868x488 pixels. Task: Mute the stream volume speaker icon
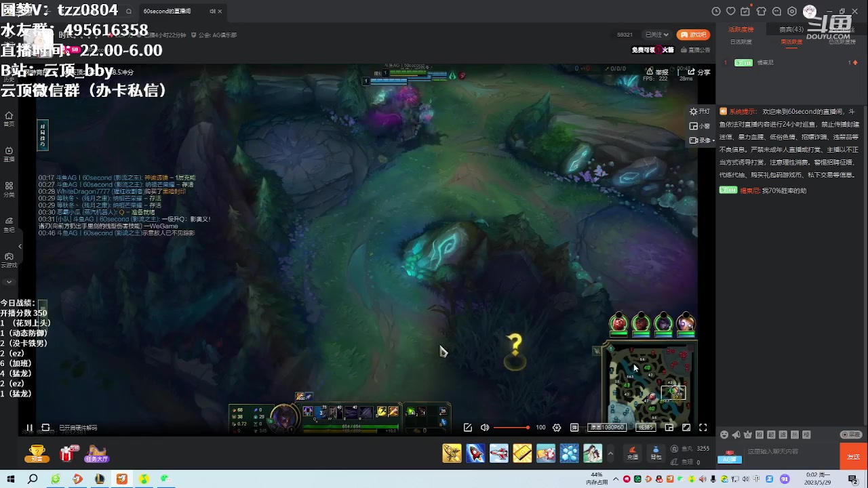(485, 428)
